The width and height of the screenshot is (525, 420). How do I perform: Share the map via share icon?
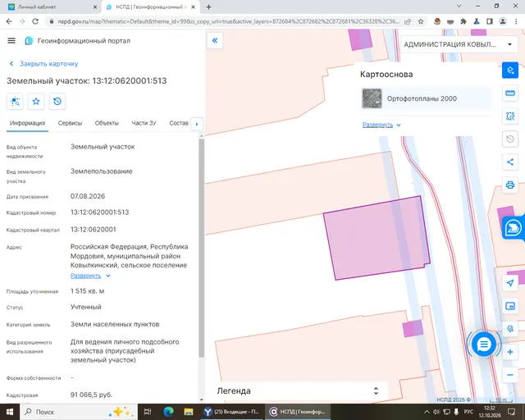tap(510, 162)
